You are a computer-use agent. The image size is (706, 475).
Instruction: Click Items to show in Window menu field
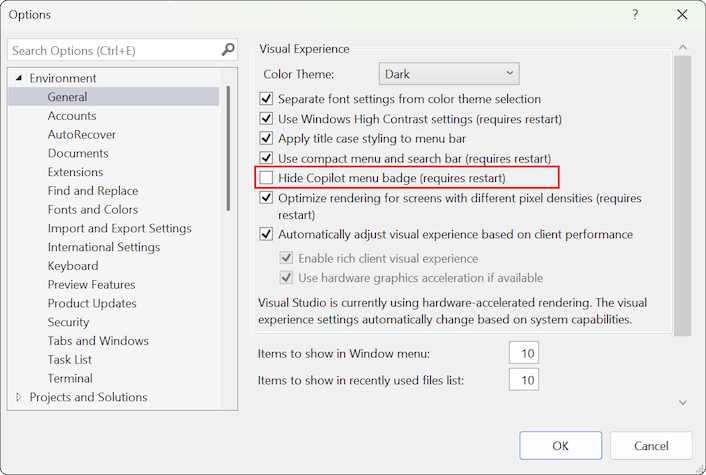(523, 353)
